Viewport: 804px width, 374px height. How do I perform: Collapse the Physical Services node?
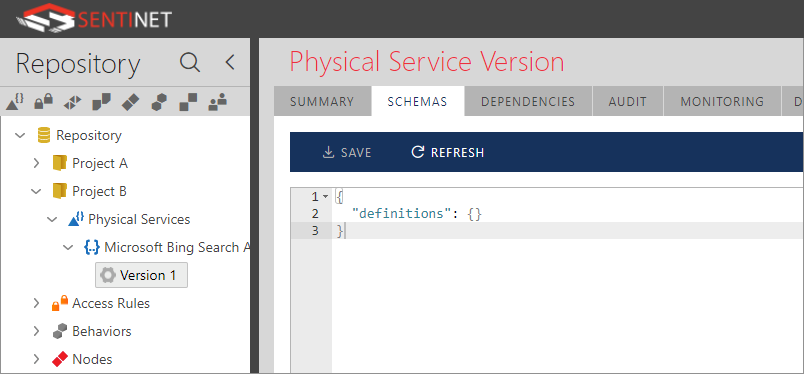coord(52,220)
